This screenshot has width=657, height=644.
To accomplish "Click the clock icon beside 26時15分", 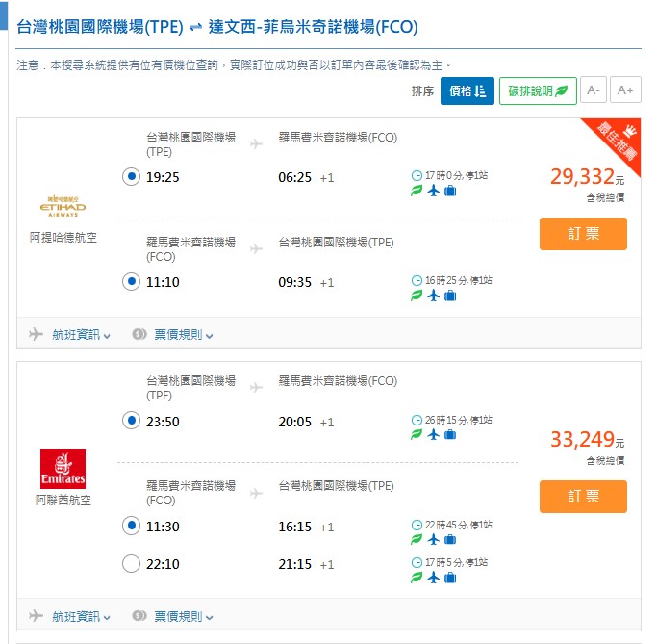I will [417, 420].
